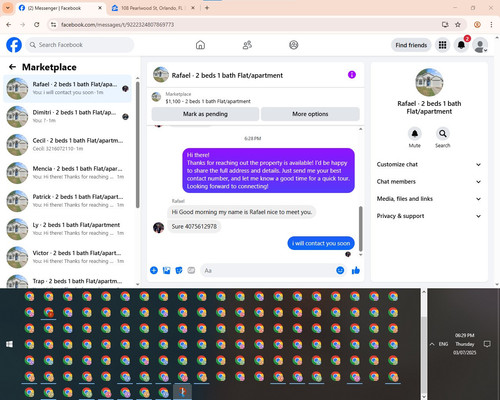Open the account profile menu

[480, 45]
